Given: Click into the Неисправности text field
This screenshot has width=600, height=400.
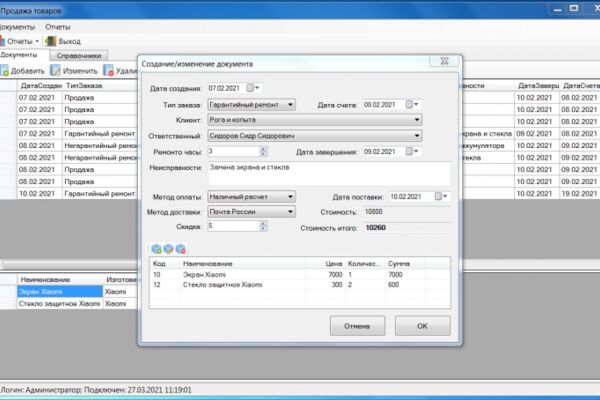Looking at the screenshot, I should pos(329,174).
